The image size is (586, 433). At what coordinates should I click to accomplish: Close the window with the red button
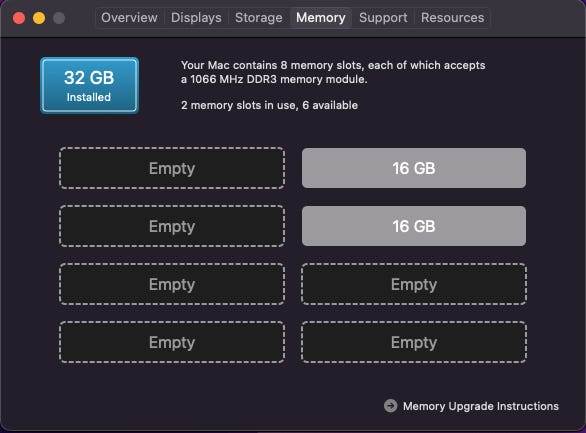pos(19,18)
